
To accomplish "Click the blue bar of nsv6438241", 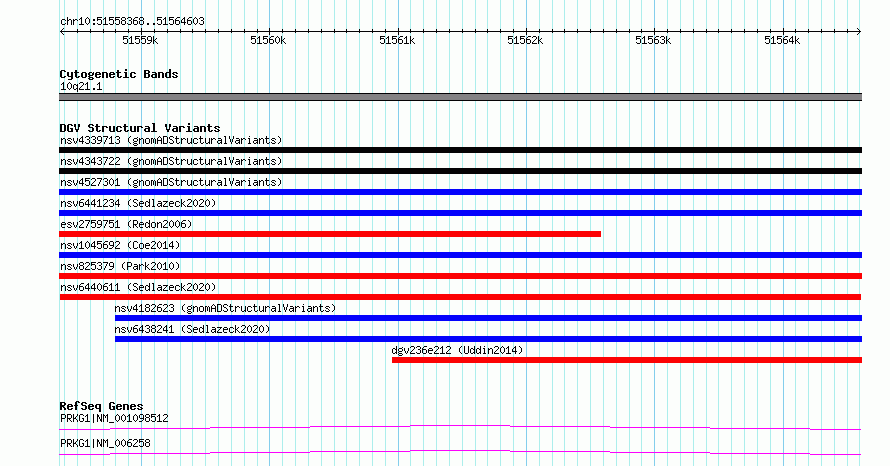I will coord(488,339).
